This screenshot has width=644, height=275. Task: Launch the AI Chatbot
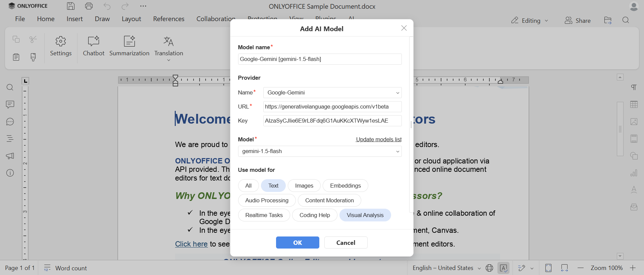94,47
